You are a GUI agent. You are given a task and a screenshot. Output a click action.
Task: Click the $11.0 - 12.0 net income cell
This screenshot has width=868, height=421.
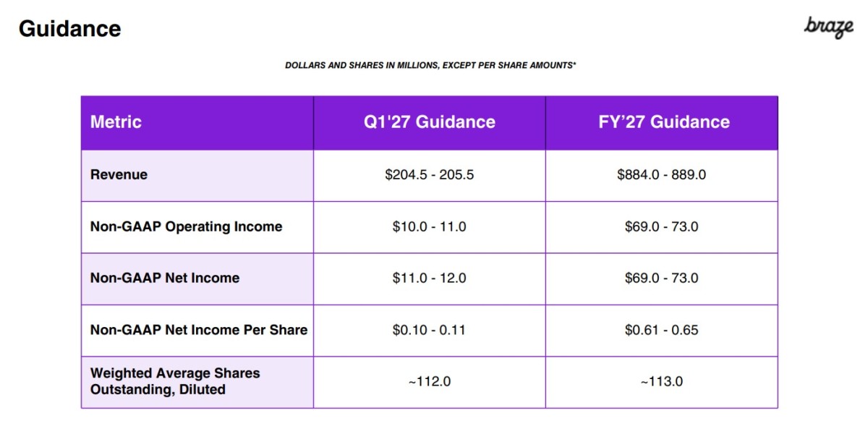(430, 278)
